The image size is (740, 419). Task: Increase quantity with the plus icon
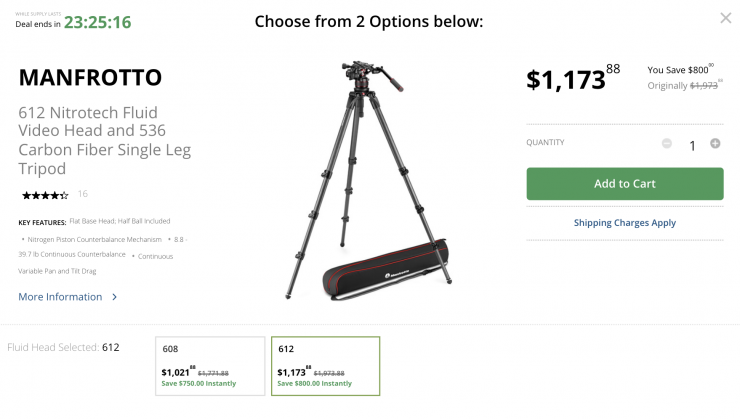tap(715, 144)
